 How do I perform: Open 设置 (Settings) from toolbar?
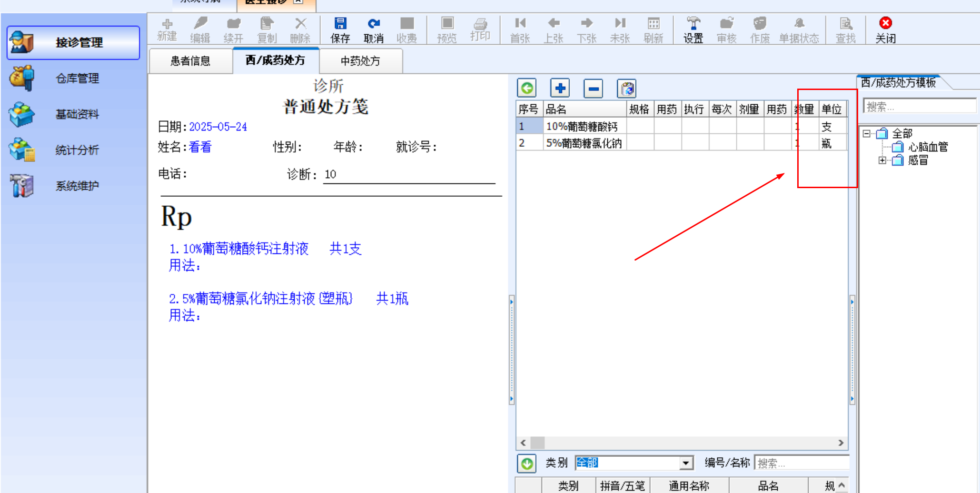pyautogui.click(x=693, y=30)
